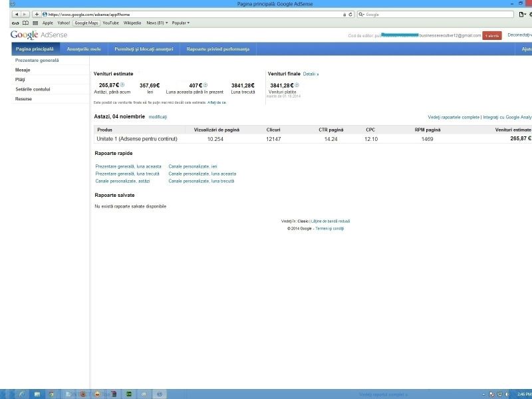Open the page menu icon in browser toolbar
This screenshot has height=399, width=532.
point(523,14)
